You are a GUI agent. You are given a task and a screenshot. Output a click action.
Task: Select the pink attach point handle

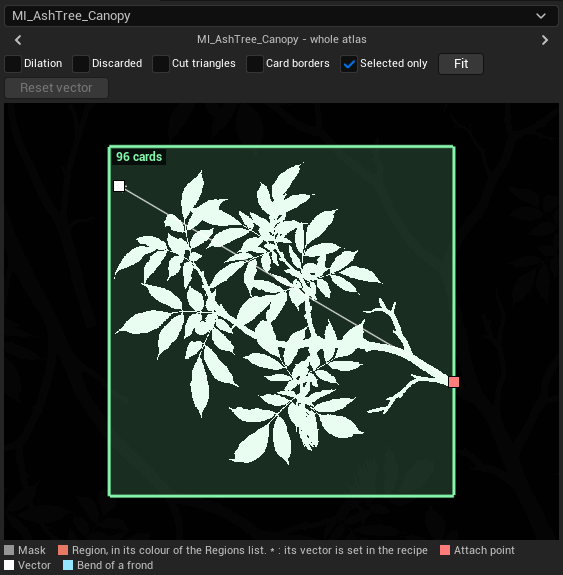tap(454, 382)
